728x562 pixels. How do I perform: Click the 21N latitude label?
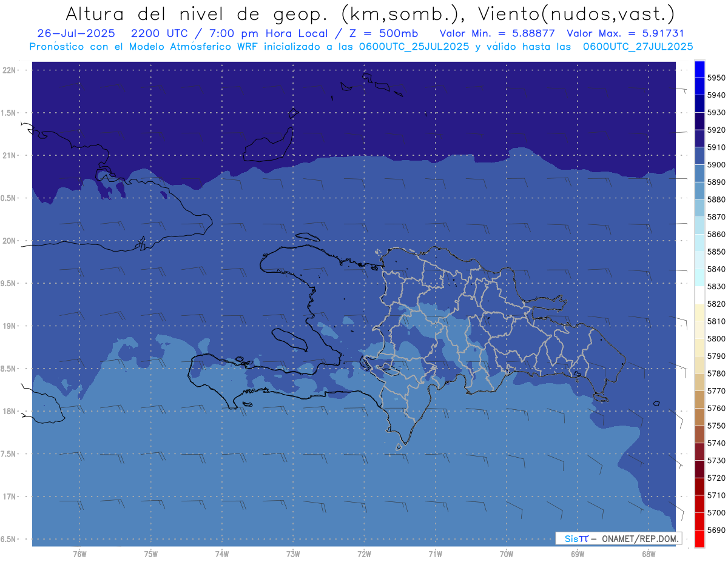click(9, 156)
